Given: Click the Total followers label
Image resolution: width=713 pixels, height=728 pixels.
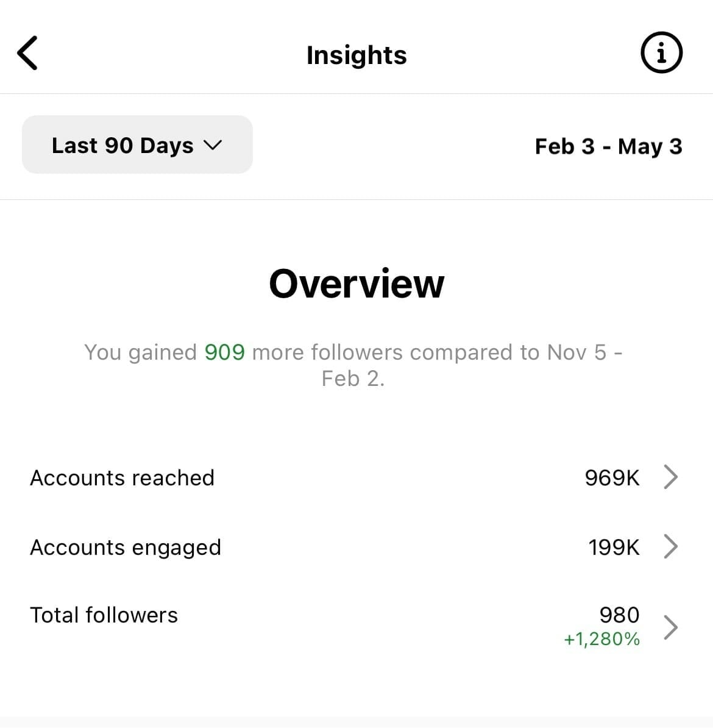Looking at the screenshot, I should pyautogui.click(x=104, y=615).
